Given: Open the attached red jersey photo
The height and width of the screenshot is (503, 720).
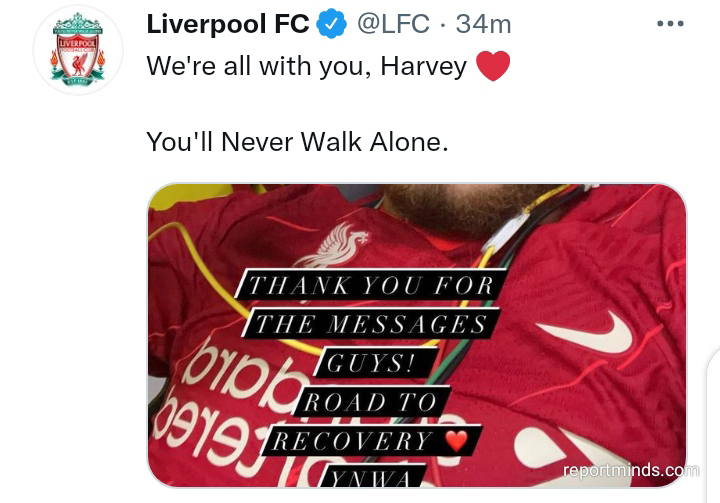Looking at the screenshot, I should click(417, 335).
